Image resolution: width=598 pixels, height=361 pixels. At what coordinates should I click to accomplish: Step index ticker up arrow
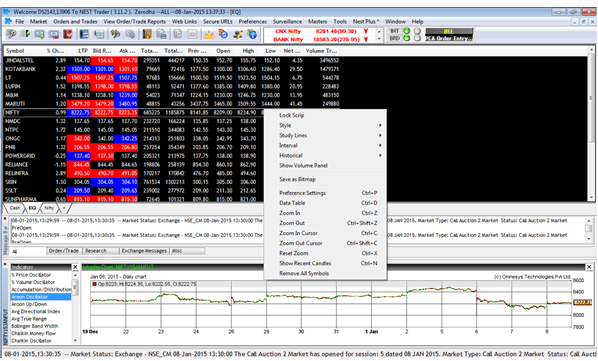pos(379,31)
